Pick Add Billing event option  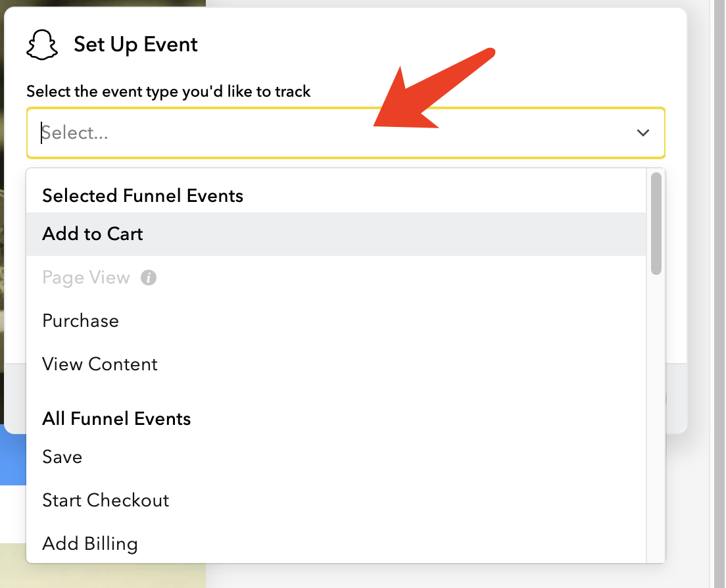pos(90,544)
